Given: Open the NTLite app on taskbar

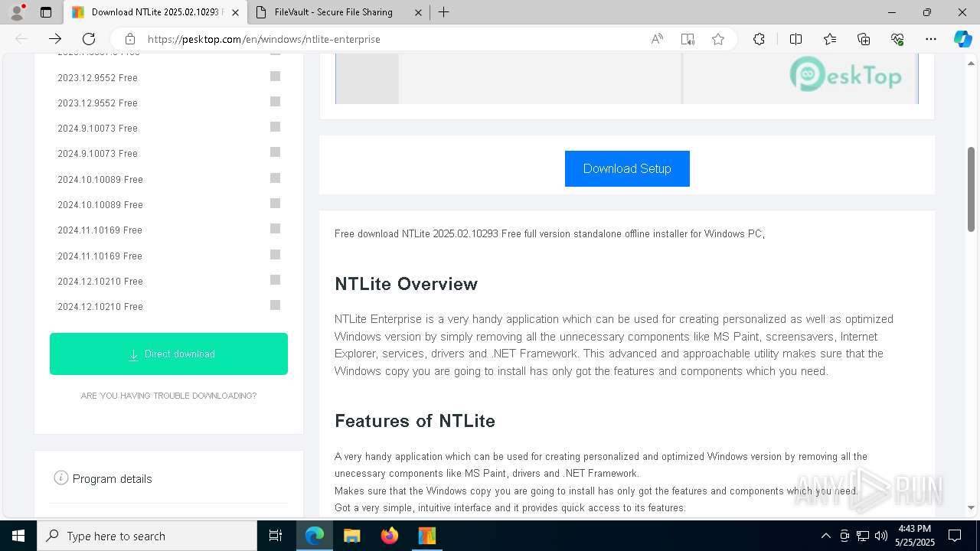Looking at the screenshot, I should [426, 536].
